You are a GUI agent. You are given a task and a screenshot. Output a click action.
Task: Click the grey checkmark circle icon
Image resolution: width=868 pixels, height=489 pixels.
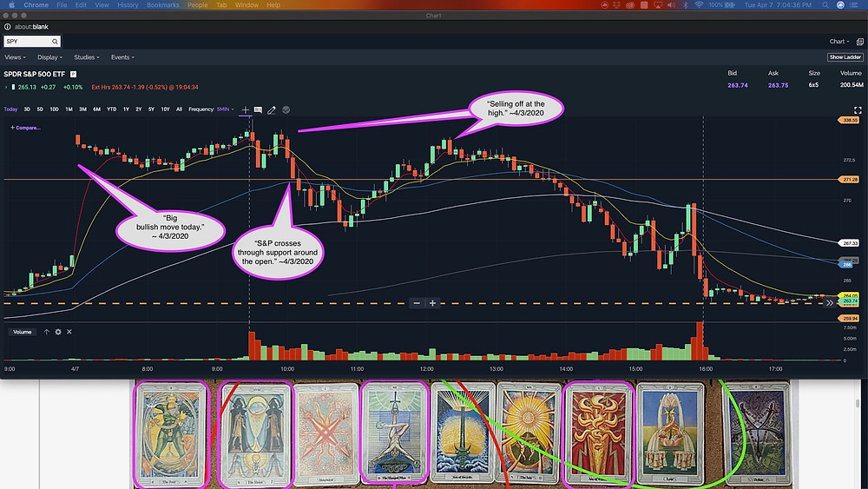[x=286, y=109]
